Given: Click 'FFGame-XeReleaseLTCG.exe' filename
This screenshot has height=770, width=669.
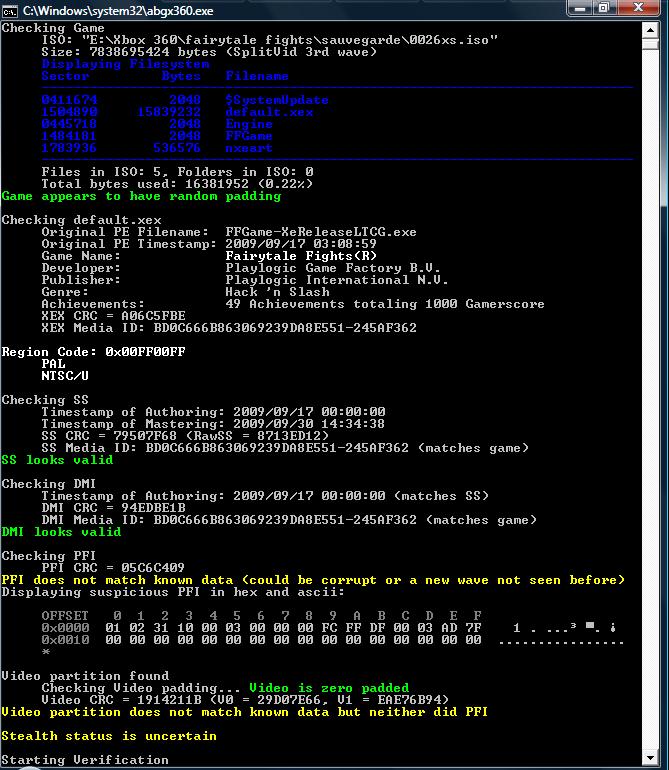Looking at the screenshot, I should (321, 232).
